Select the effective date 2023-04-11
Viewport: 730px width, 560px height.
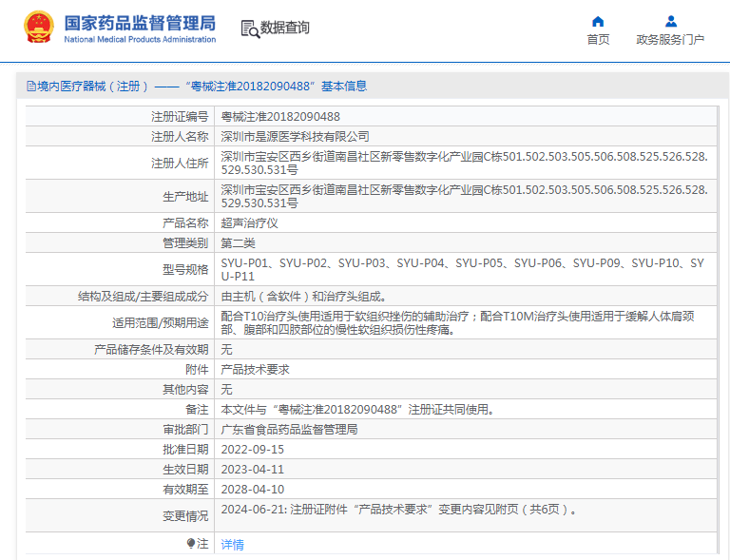click(x=252, y=470)
